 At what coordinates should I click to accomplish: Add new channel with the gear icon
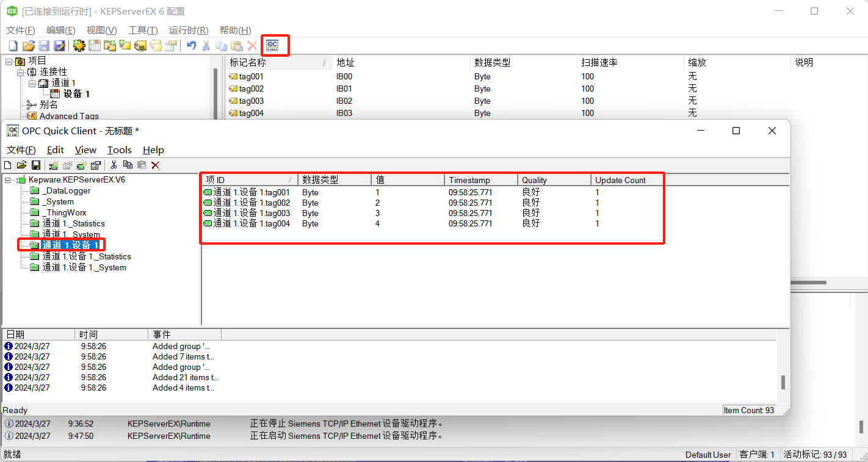click(x=79, y=46)
